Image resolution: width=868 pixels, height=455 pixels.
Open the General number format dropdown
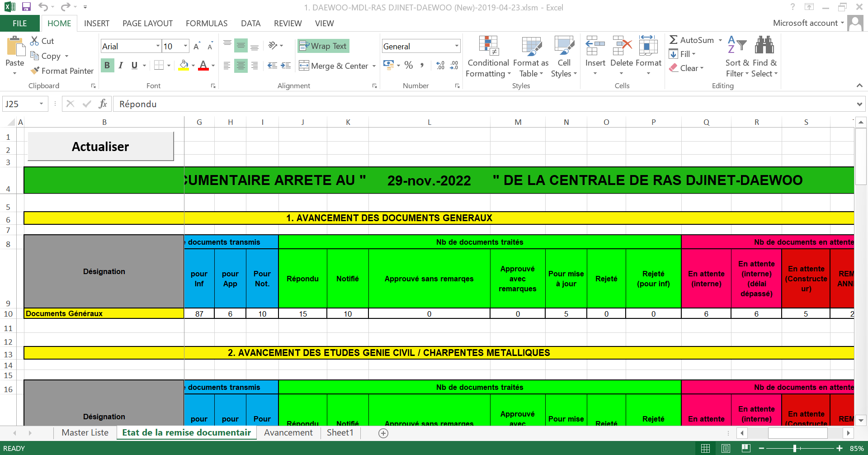point(457,46)
